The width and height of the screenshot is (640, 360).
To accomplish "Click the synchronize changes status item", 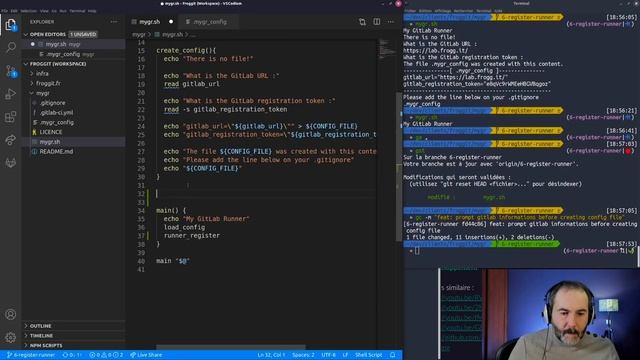I will pos(72,355).
